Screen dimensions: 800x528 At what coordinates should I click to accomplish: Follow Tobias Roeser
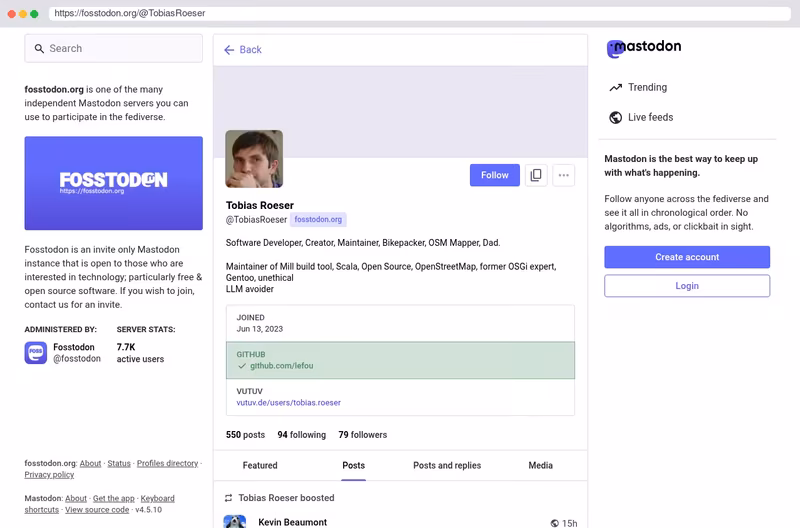494,175
